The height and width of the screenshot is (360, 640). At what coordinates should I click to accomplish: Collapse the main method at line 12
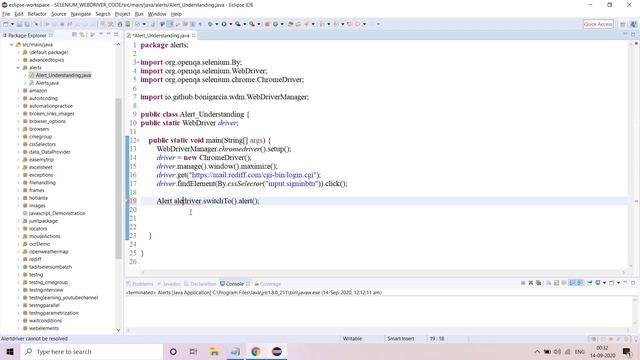click(x=138, y=140)
